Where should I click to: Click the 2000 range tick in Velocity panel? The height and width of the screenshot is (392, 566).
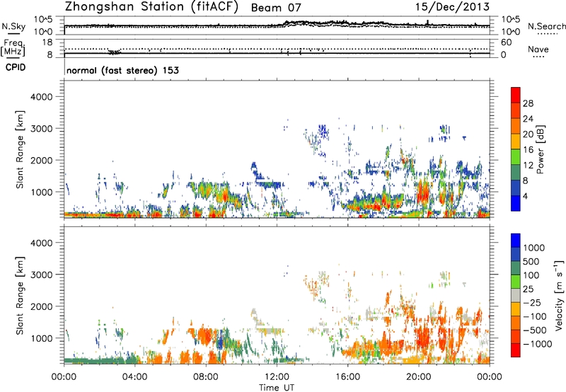(42, 306)
